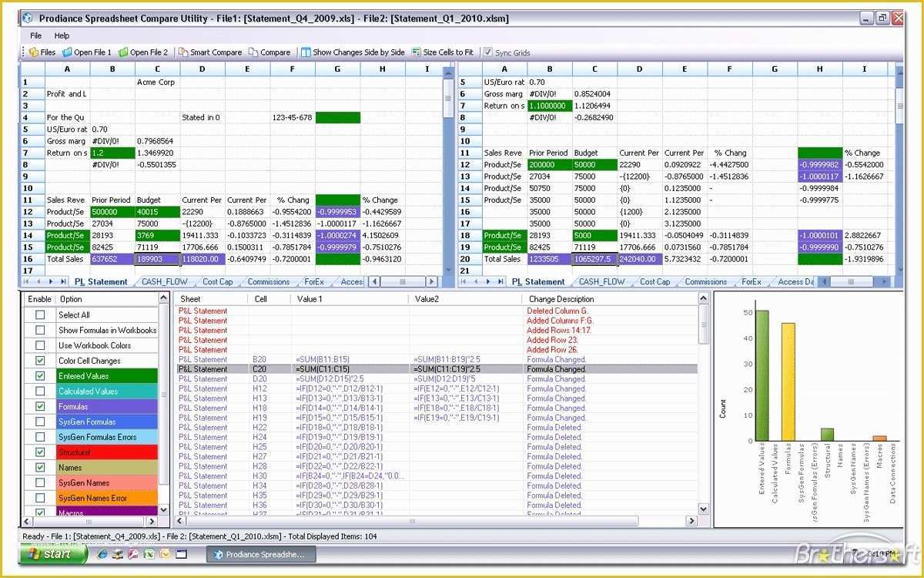Open Commissions tab in the right grid

706,282
